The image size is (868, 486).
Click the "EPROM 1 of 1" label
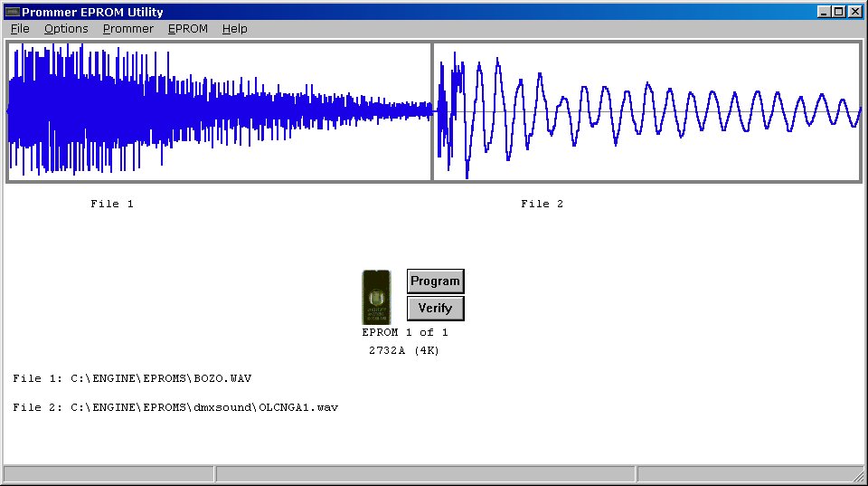[404, 332]
